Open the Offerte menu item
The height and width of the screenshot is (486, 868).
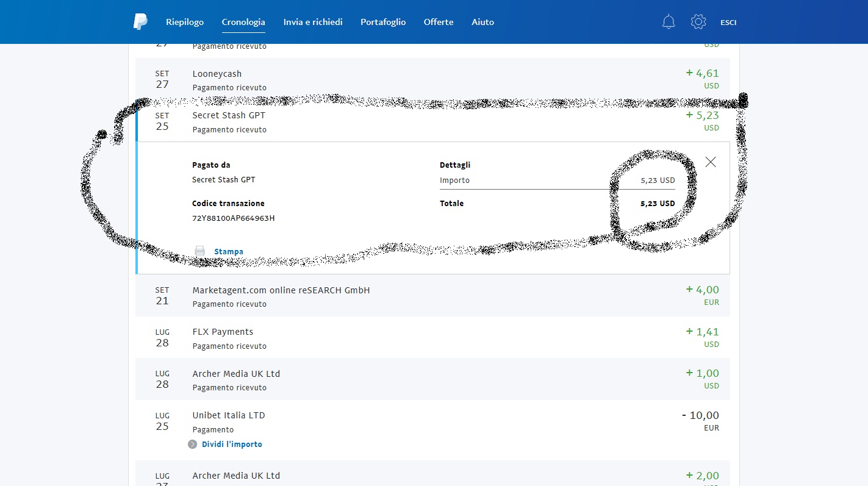coord(439,22)
